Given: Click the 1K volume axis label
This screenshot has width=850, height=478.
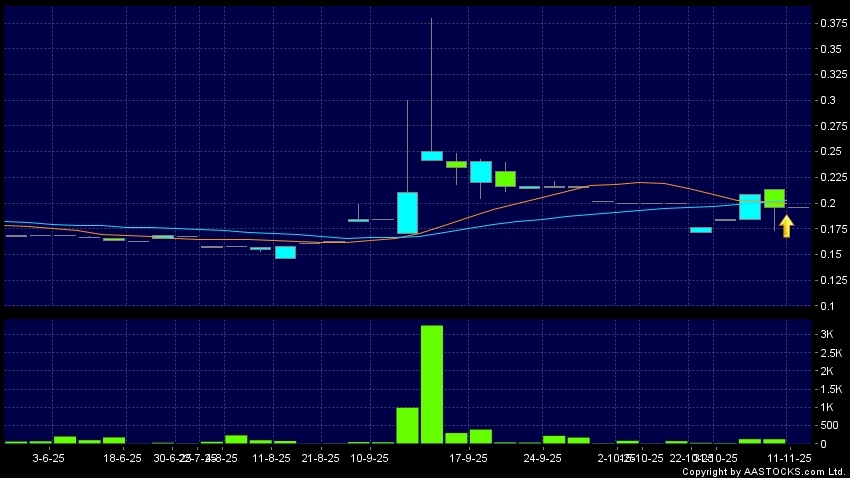Looking at the screenshot, I should tap(828, 408).
